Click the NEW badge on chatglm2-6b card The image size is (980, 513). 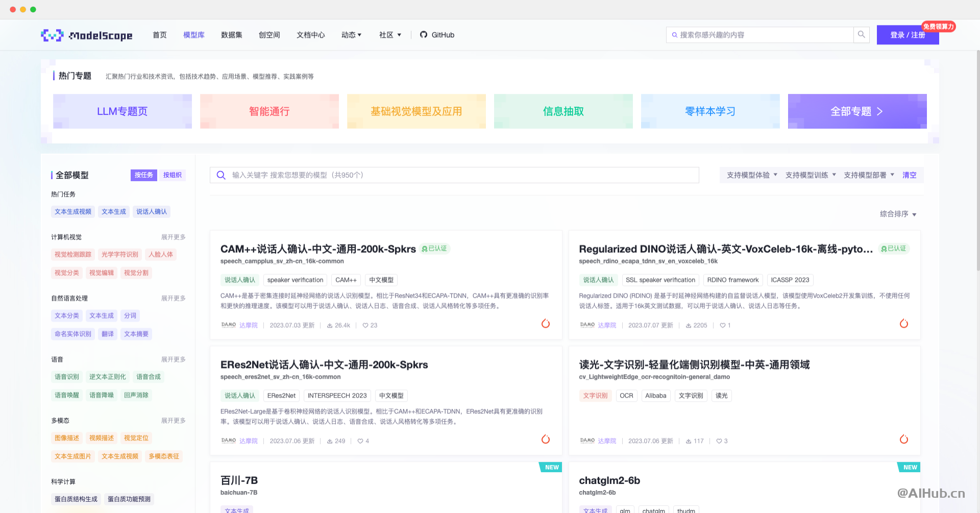(910, 468)
